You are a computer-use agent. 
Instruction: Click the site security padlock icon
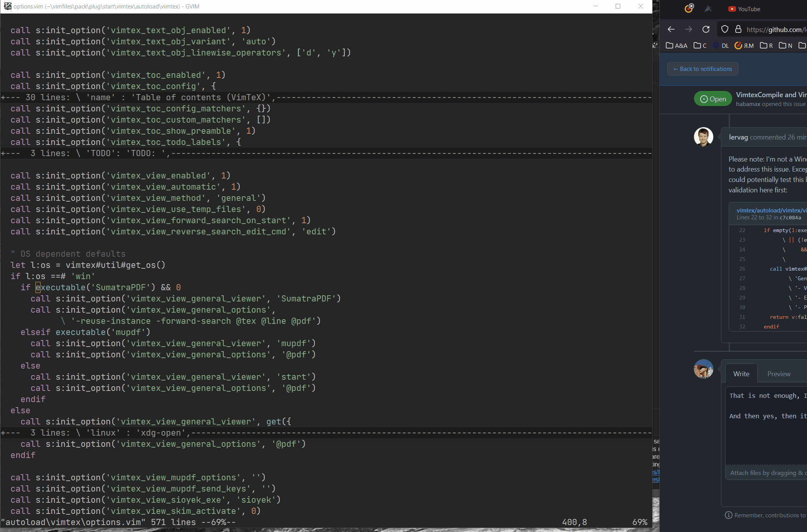tap(738, 29)
